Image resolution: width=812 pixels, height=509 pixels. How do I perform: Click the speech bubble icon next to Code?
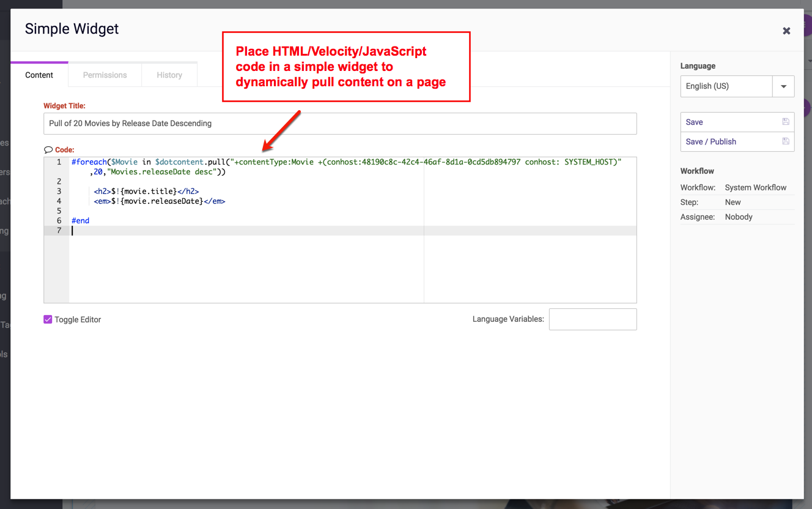48,150
